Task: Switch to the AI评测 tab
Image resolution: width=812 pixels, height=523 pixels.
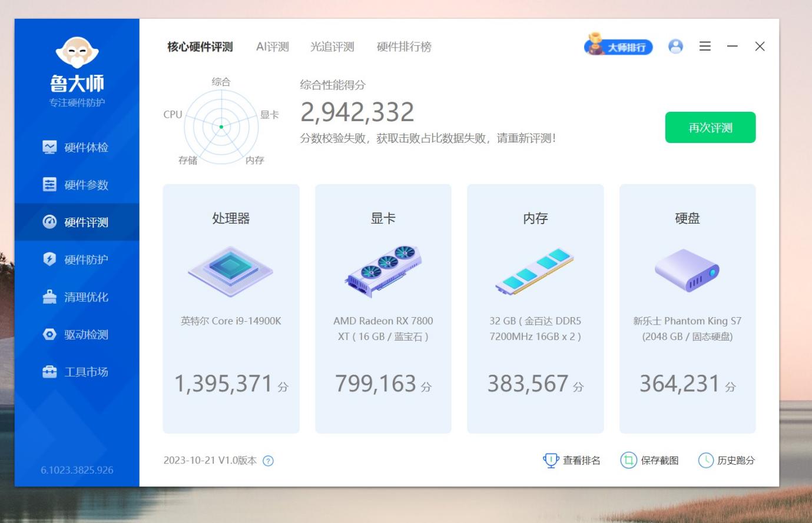Action: point(273,47)
